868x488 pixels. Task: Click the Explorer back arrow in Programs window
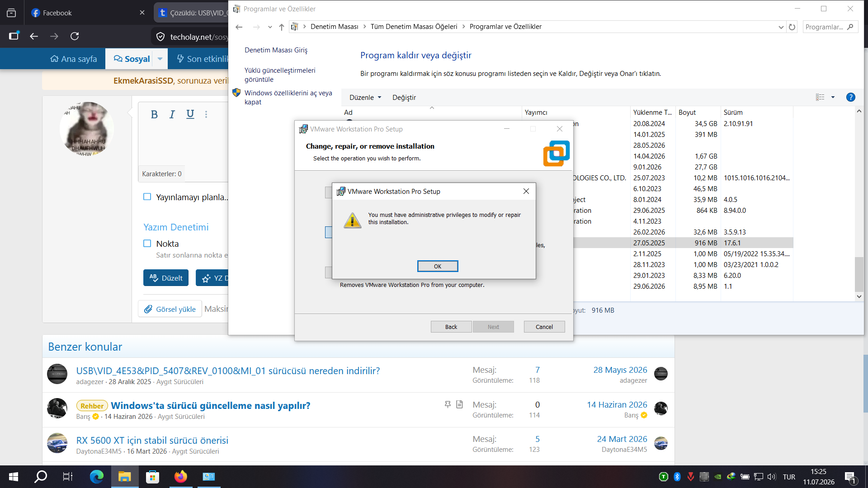point(239,27)
